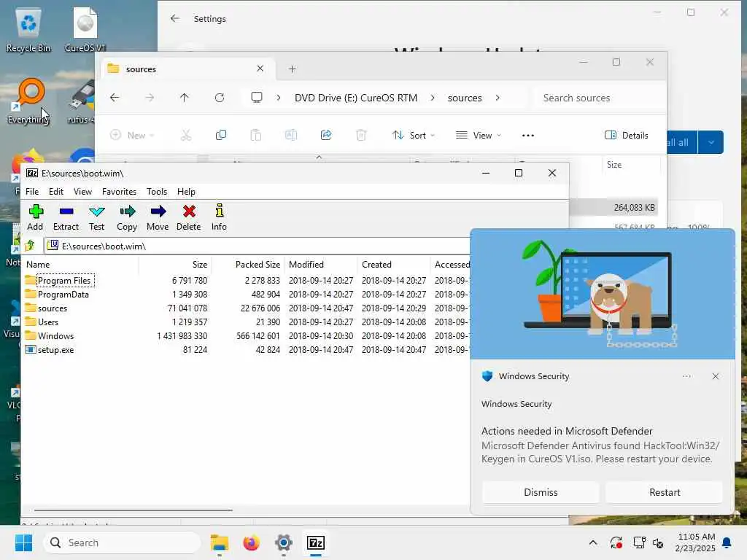Click the 7-Zip horizontal scrollbar
This screenshot has height=560, width=747.
133,510
